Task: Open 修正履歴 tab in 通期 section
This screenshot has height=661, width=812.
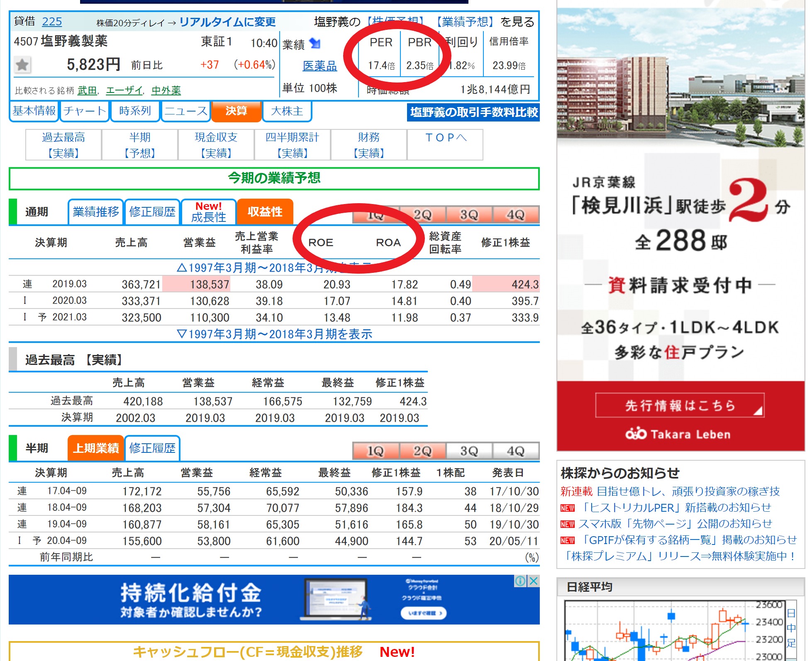Action: pos(152,212)
